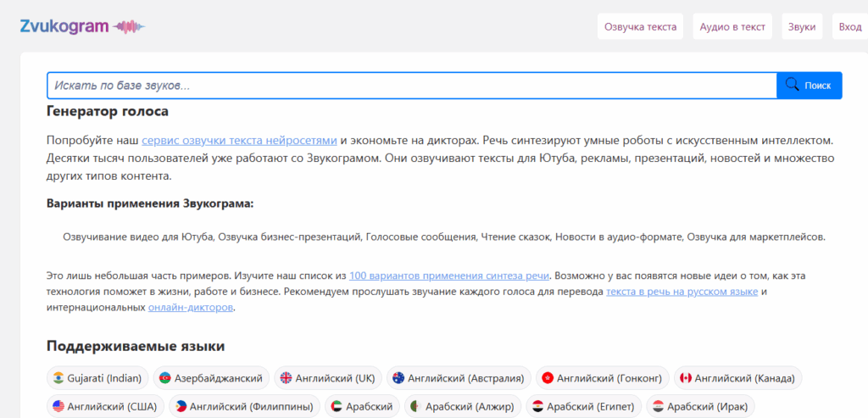The height and width of the screenshot is (418, 868).
Task: Open Аудио в текст menu item
Action: [732, 26]
